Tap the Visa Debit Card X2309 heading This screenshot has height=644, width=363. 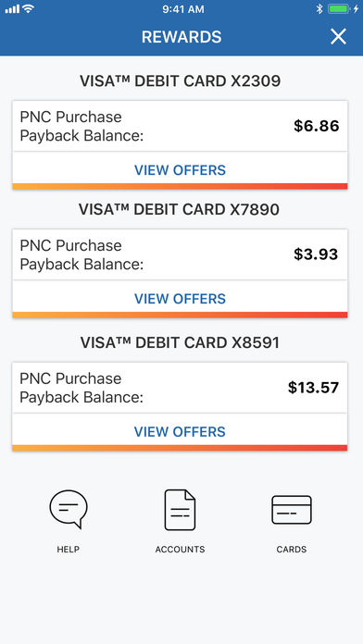180,81
